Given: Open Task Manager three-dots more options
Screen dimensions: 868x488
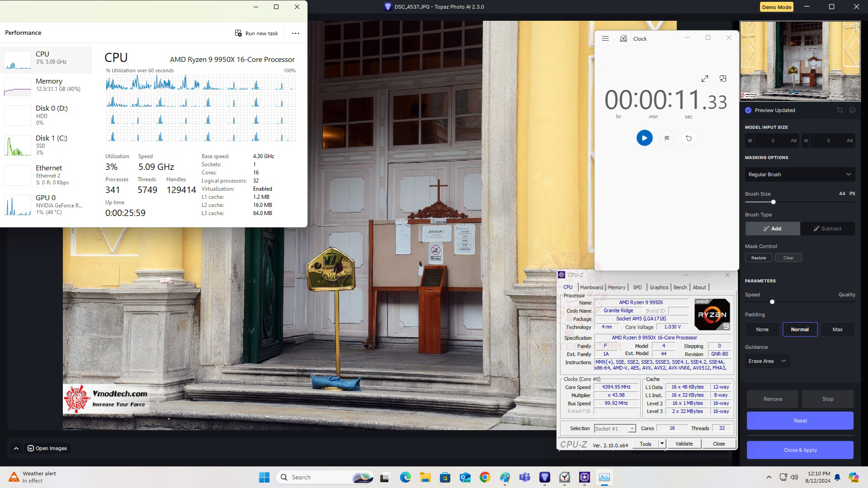Looking at the screenshot, I should click(x=296, y=33).
